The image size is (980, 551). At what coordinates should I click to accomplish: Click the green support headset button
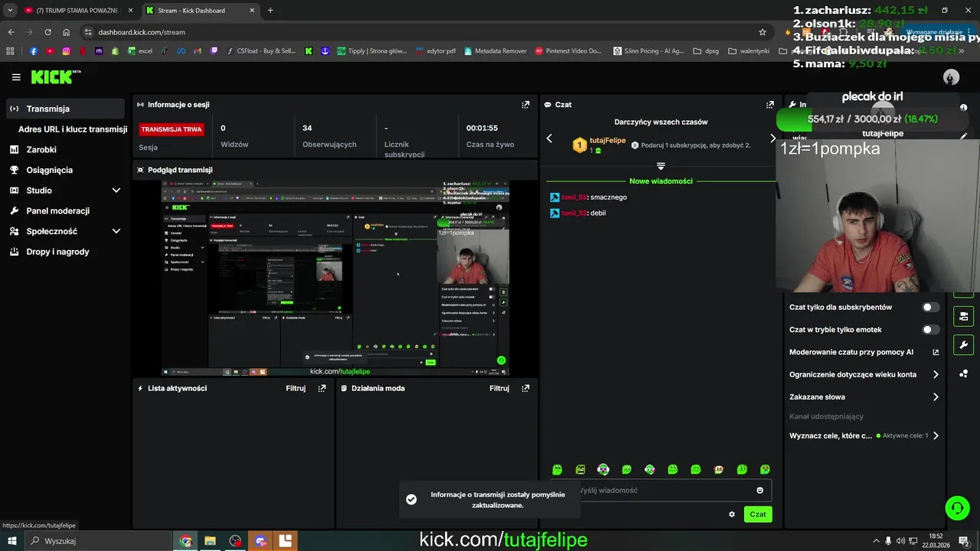tap(957, 507)
